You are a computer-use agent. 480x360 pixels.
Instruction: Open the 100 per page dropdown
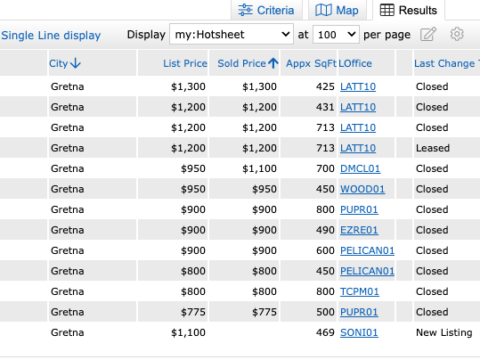pyautogui.click(x=336, y=34)
